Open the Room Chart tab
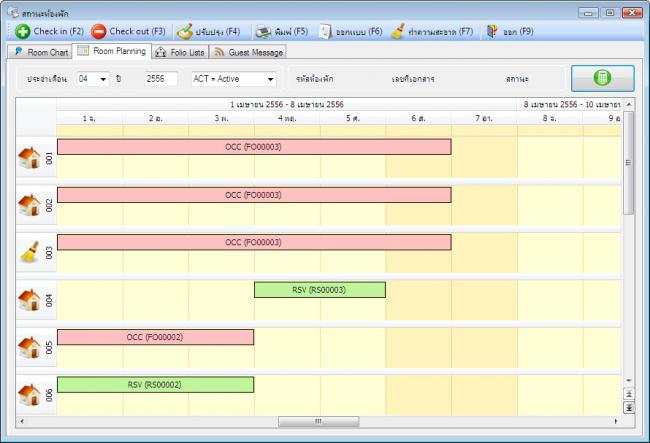650x443 pixels. (41, 52)
